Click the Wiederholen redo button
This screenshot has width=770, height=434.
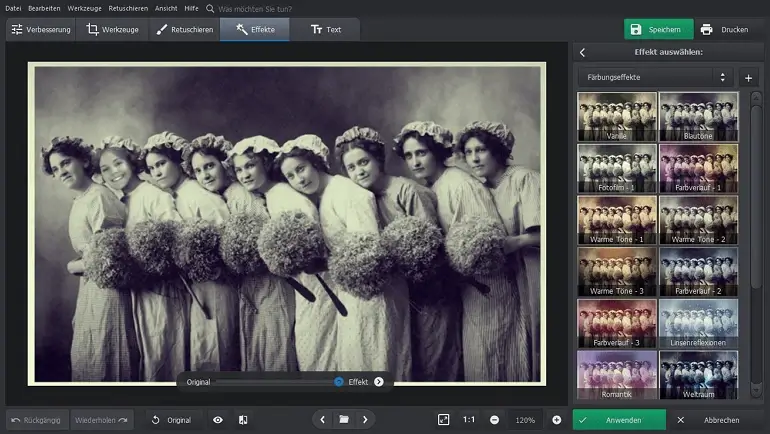point(101,420)
